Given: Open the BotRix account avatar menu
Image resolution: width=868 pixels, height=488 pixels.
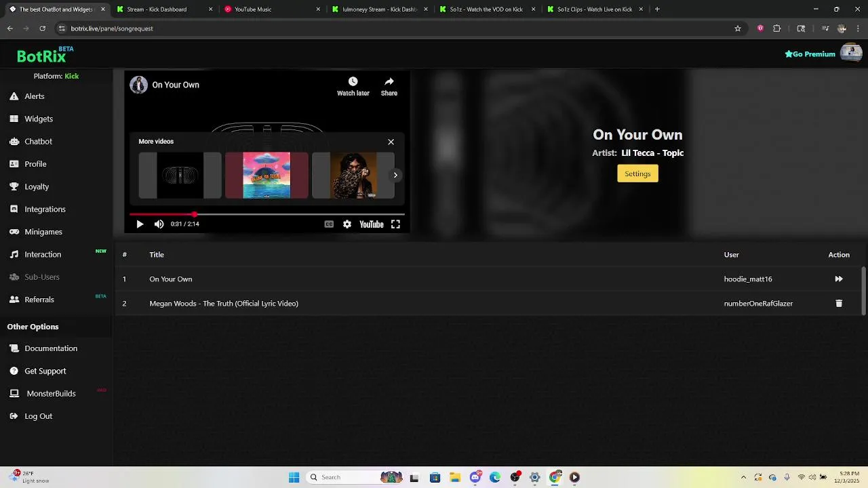Looking at the screenshot, I should (851, 54).
